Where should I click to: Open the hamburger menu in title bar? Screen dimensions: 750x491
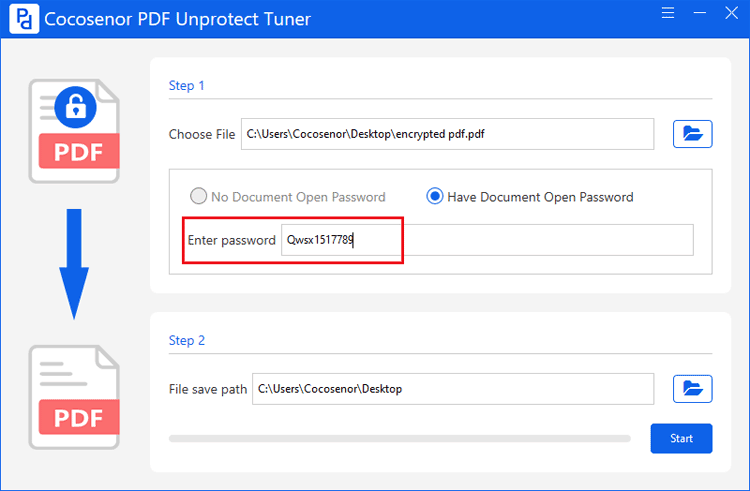click(668, 13)
